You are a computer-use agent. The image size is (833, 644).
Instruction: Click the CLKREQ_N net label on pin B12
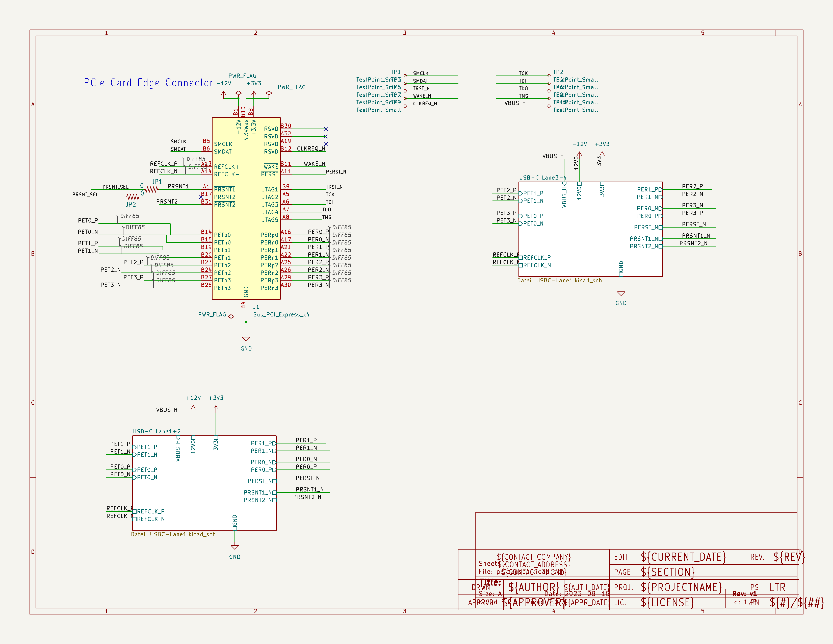310,149
